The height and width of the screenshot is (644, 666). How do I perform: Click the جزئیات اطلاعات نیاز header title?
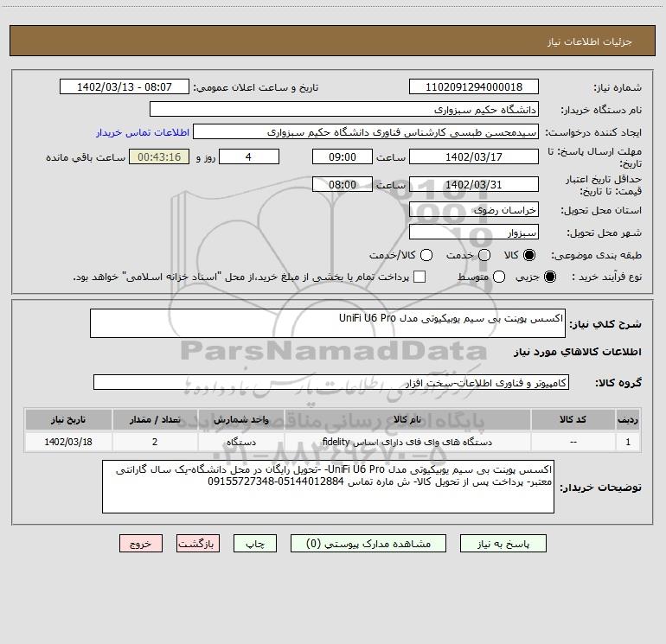[590, 41]
